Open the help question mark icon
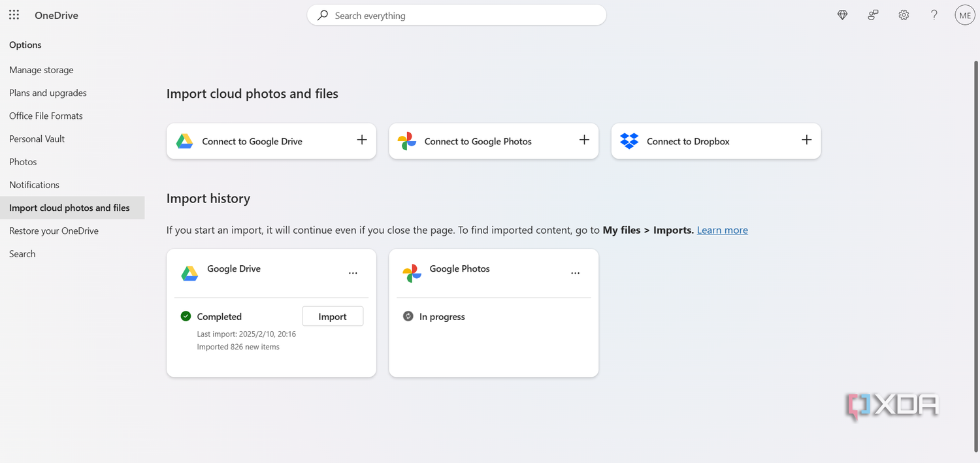 click(x=934, y=15)
